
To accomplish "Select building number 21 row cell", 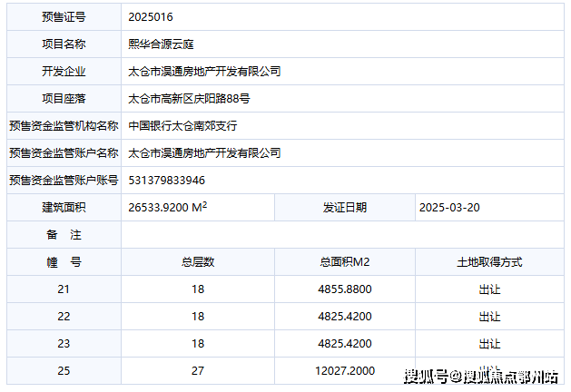I will tap(64, 289).
